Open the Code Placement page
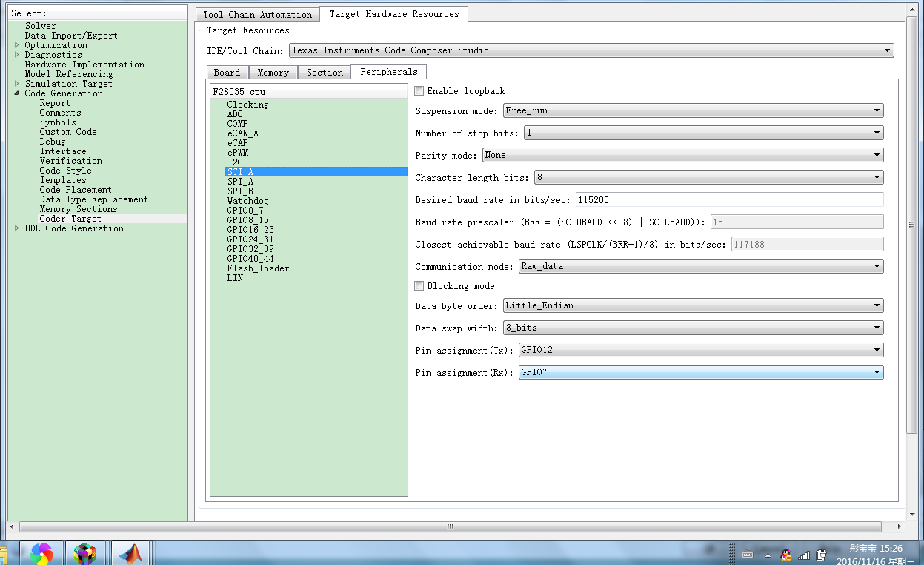This screenshot has width=924, height=565. click(x=76, y=190)
